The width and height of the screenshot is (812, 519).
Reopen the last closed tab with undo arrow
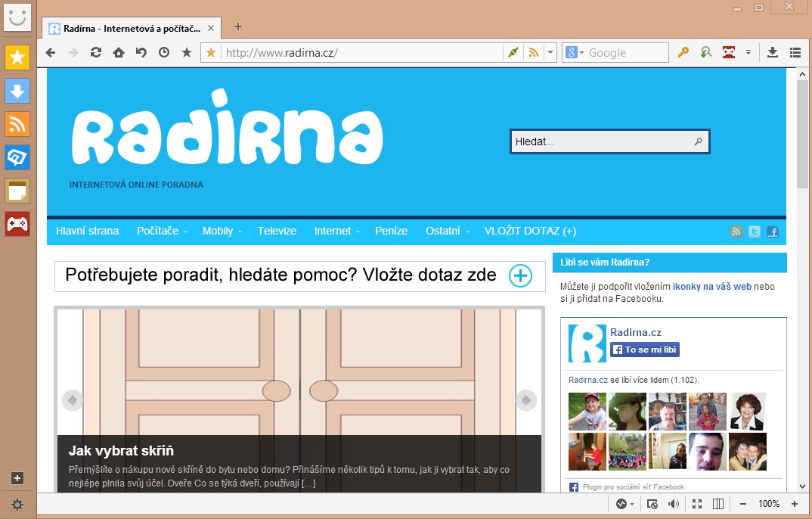141,52
